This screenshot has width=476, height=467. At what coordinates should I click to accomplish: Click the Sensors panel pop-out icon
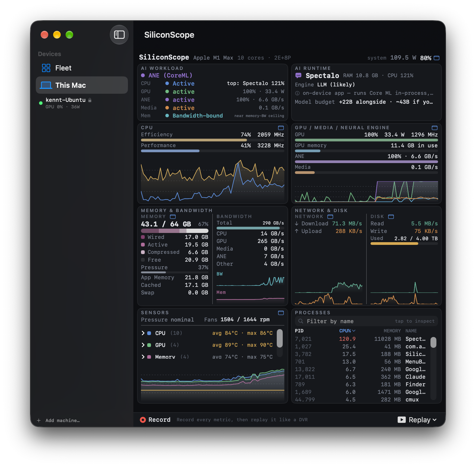click(281, 313)
